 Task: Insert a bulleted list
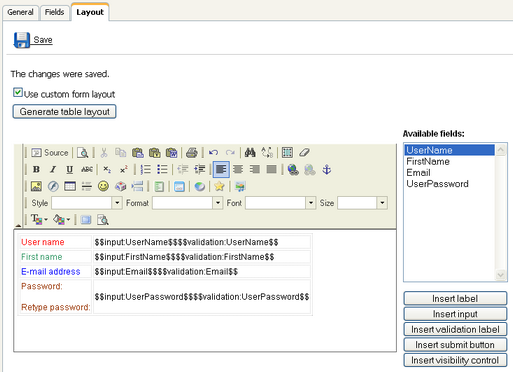point(162,169)
